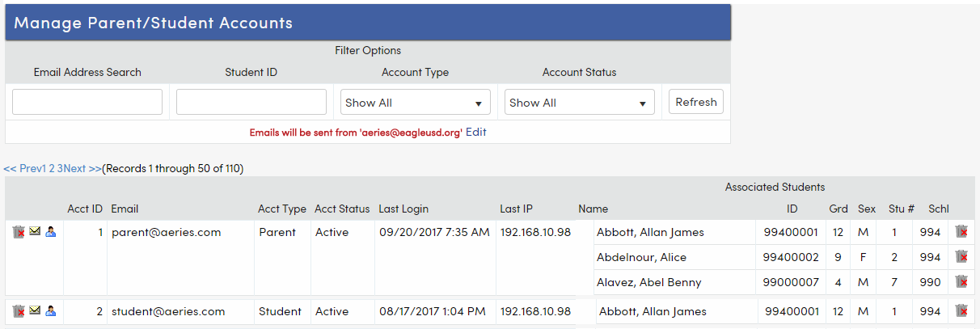Viewport: 980px width, 329px height.
Task: Focus the Student ID filter field
Action: click(251, 103)
